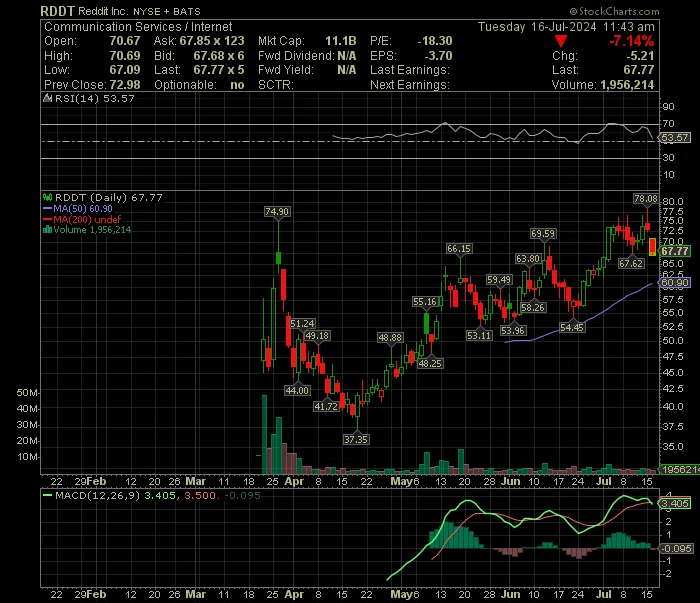Click the RDDT ticker symbol in the header

click(x=57, y=11)
